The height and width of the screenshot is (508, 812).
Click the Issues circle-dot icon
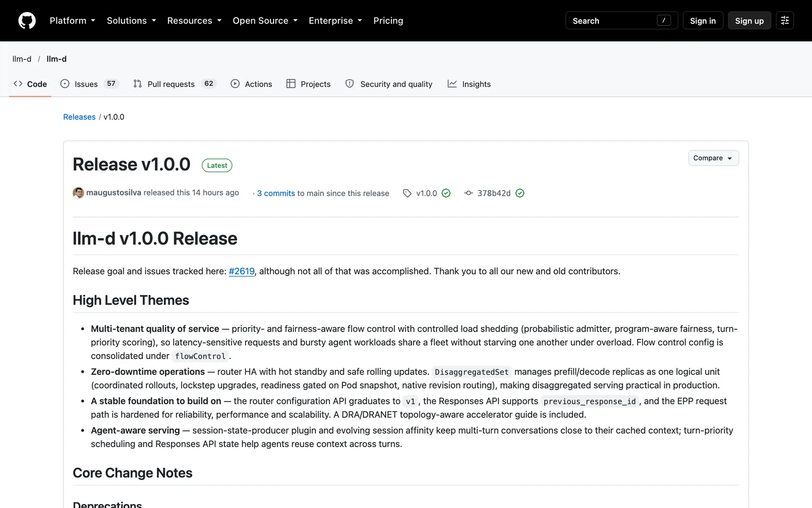pyautogui.click(x=65, y=84)
